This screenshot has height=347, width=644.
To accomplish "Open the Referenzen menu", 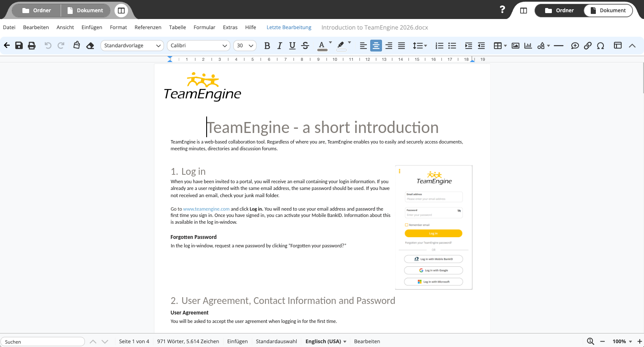I will pyautogui.click(x=148, y=27).
